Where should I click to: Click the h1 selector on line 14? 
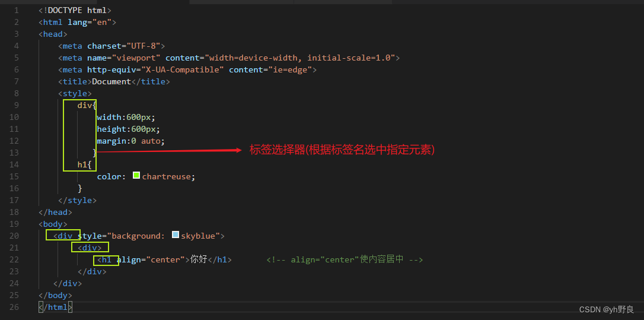82,164
